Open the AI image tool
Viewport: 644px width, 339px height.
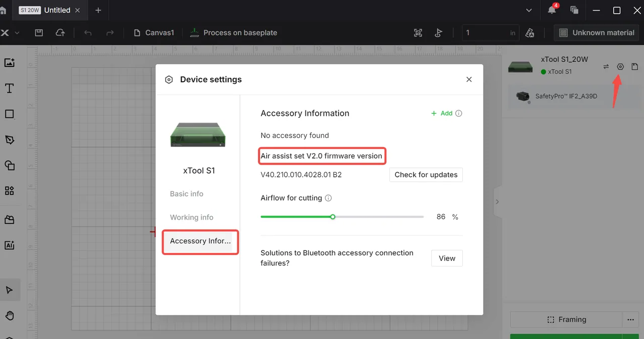pyautogui.click(x=9, y=245)
